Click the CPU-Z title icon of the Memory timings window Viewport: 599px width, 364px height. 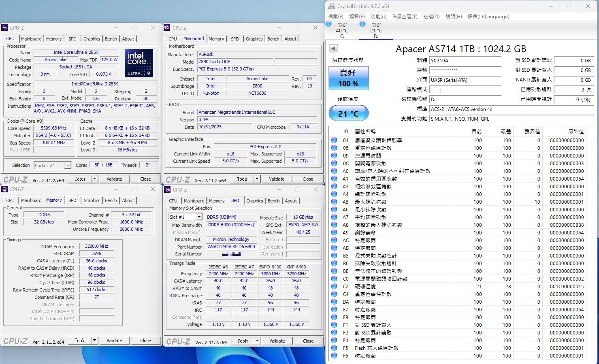coord(4,189)
